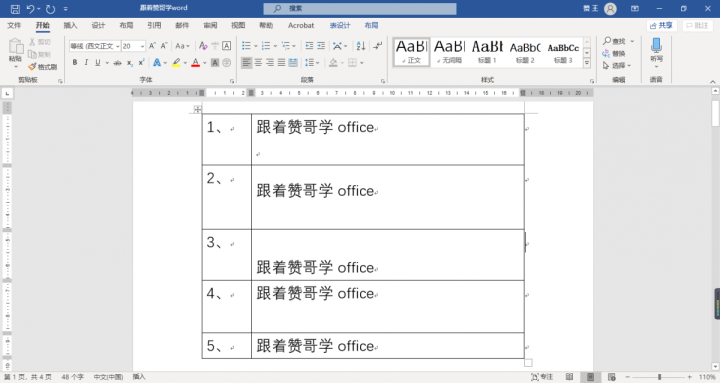The width and height of the screenshot is (720, 383).
Task: Open the 表设计 Table Design tab
Action: pos(340,25)
